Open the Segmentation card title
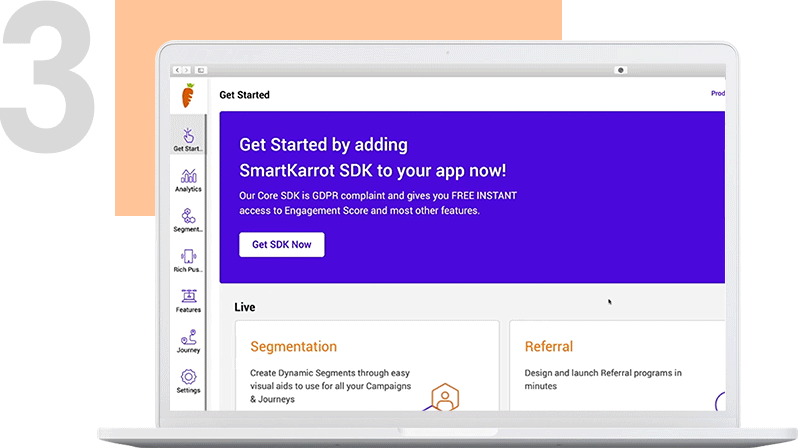The height and width of the screenshot is (448, 800). click(293, 346)
